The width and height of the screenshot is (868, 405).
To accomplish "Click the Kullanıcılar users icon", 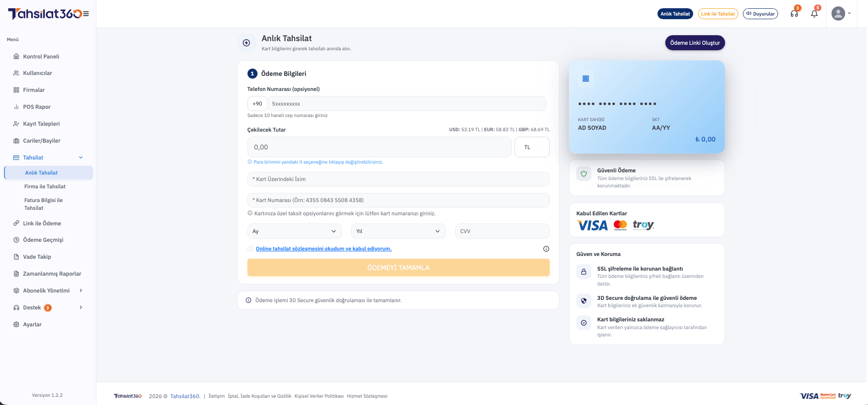I will click(16, 73).
